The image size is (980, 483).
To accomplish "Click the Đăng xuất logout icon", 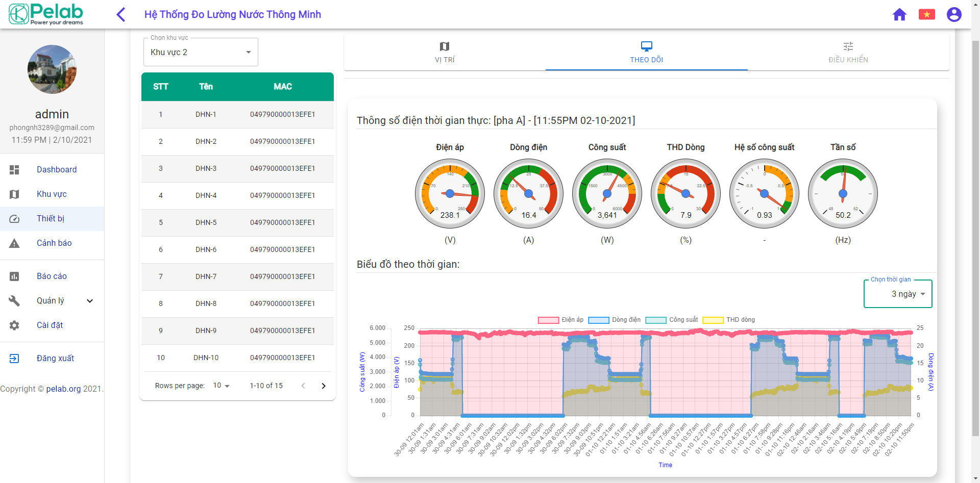I will [14, 359].
